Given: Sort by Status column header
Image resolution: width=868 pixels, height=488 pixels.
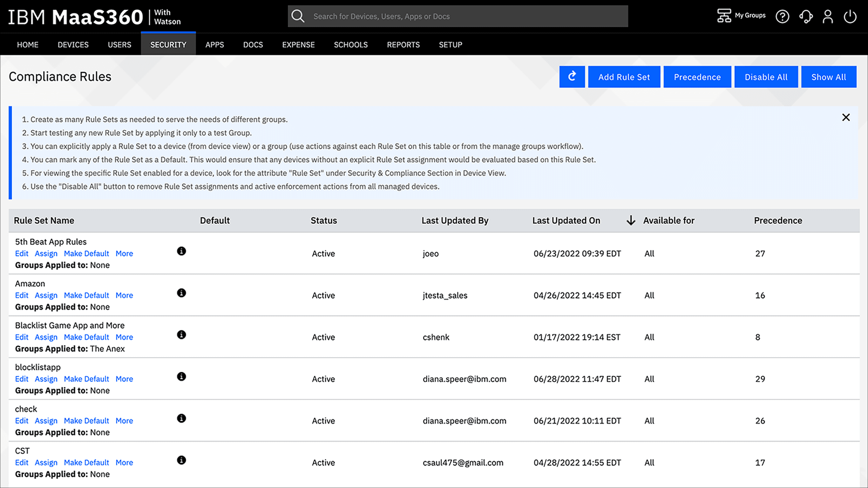Looking at the screenshot, I should pyautogui.click(x=324, y=221).
